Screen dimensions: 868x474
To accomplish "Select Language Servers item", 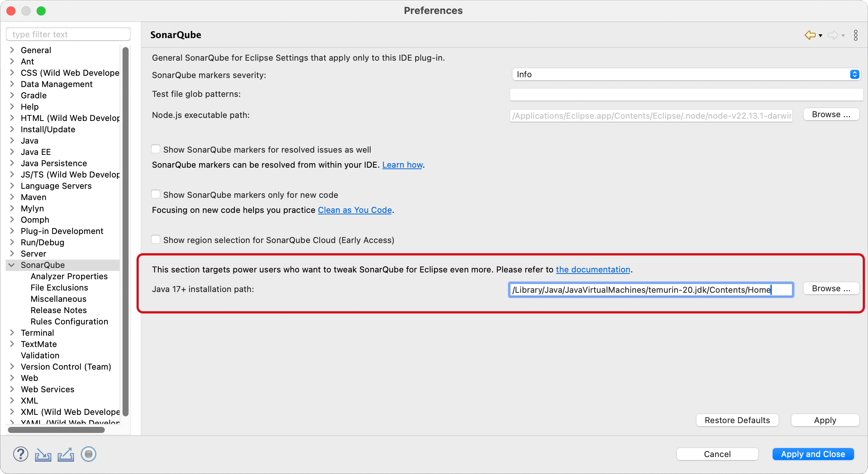I will coord(56,186).
